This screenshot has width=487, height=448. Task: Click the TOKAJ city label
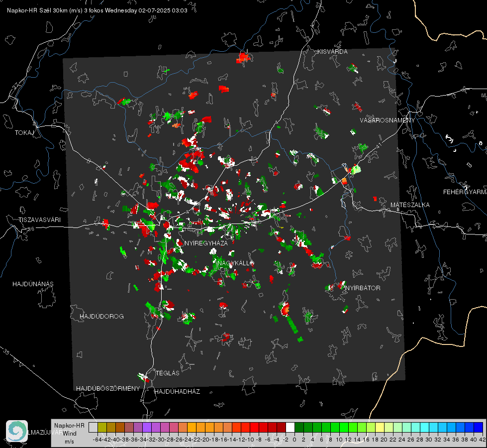24,133
